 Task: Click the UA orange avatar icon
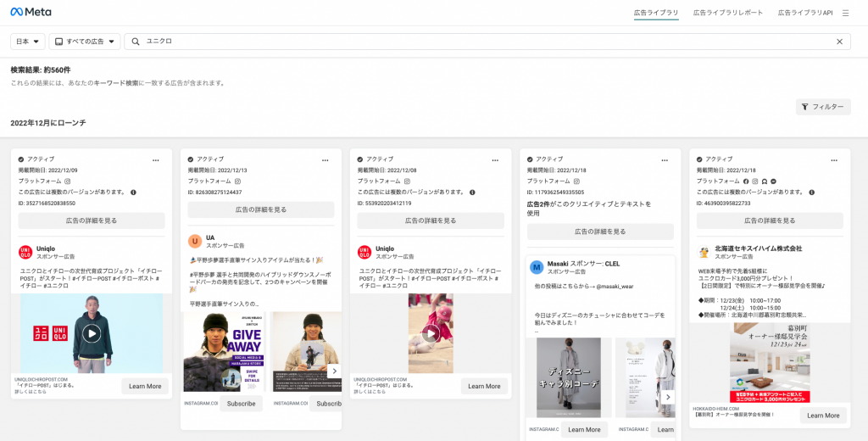pos(195,241)
